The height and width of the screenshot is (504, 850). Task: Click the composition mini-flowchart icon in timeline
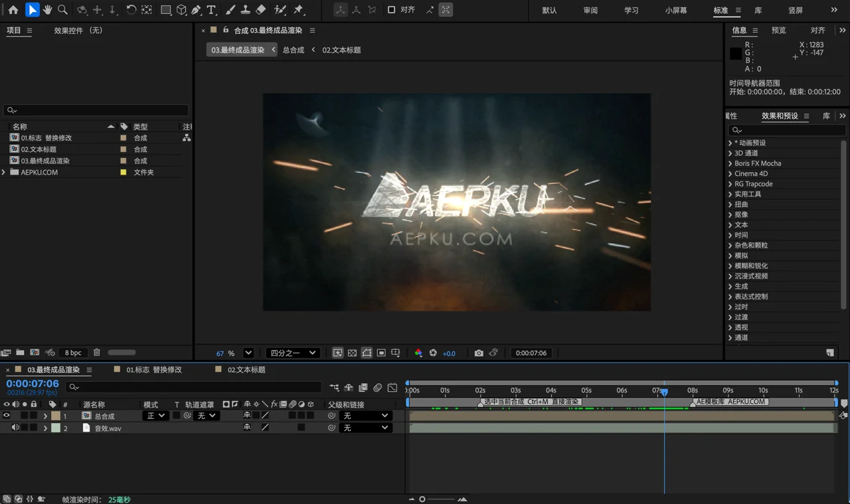pyautogui.click(x=334, y=387)
